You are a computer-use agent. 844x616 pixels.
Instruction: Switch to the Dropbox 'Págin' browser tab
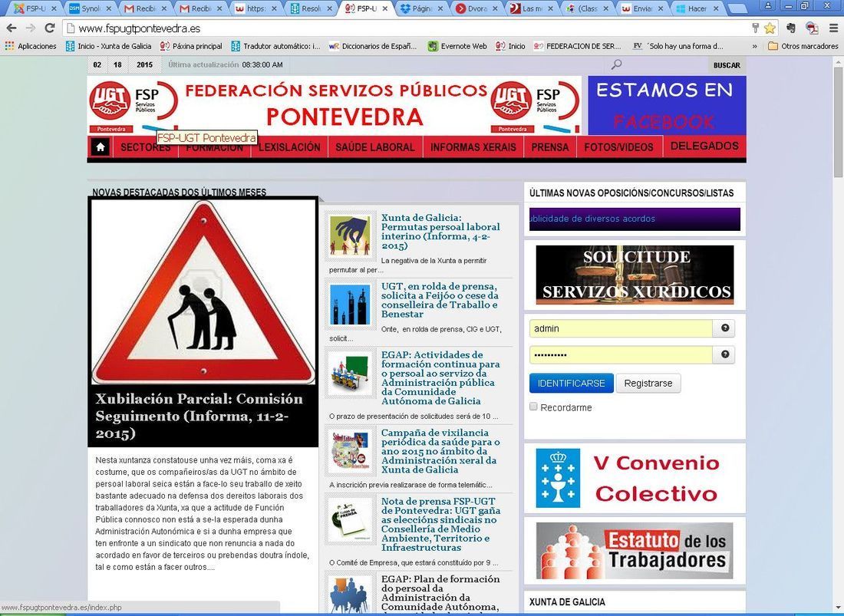[x=421, y=8]
